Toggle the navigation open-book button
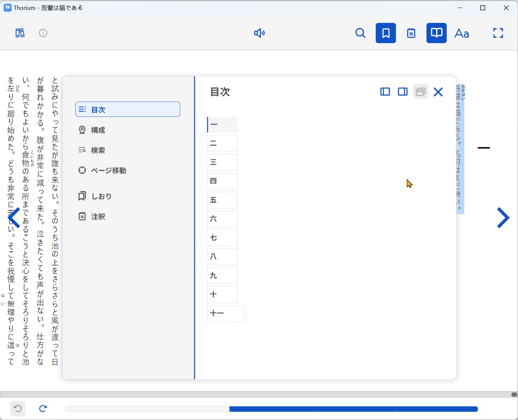This screenshot has width=518, height=420. coord(436,33)
